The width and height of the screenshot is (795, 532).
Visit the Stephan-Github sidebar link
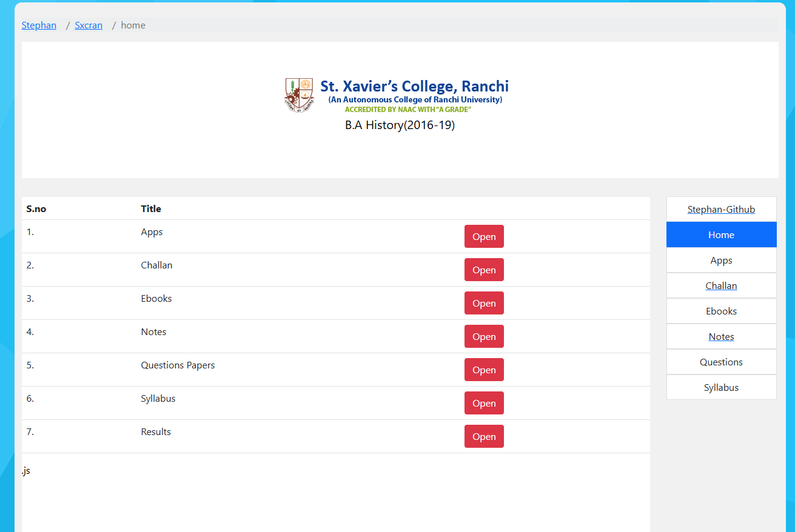click(x=721, y=210)
